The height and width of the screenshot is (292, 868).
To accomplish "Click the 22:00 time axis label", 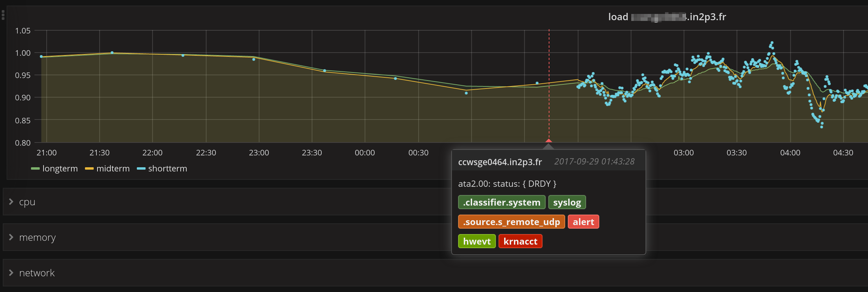I will pos(153,153).
